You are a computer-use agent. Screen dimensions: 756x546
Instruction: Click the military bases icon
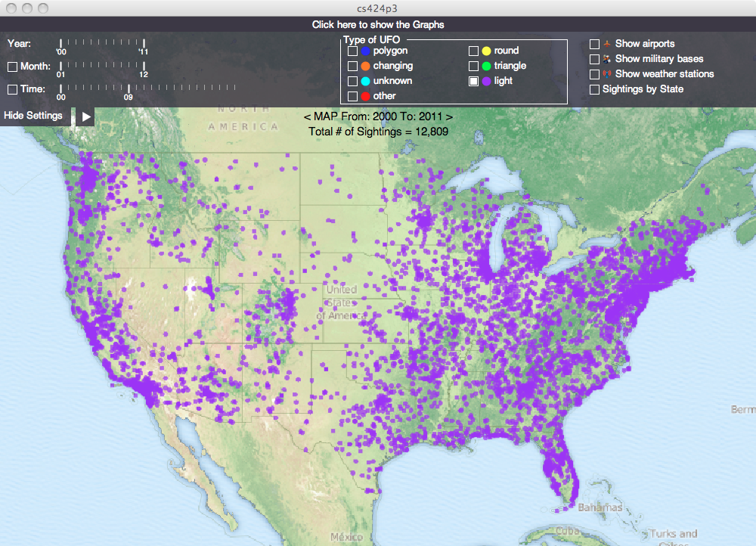pyautogui.click(x=605, y=58)
